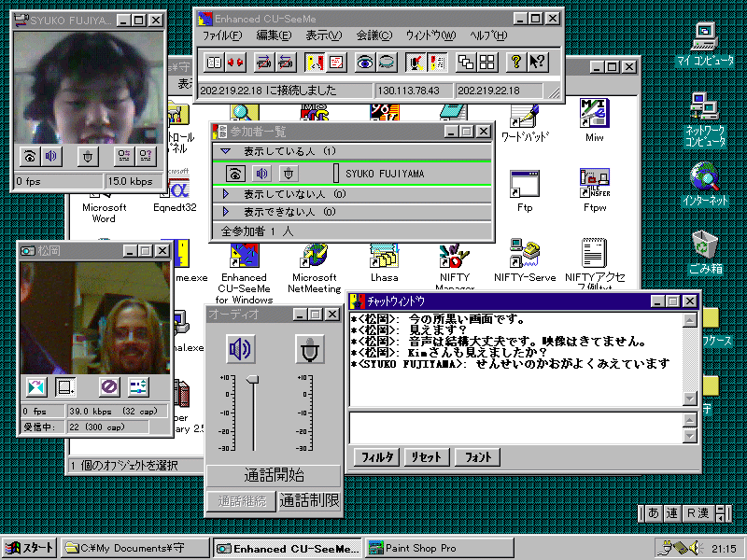Viewport: 747px width, 560px height.
Task: Open the 編集(E) menu
Action: click(274, 35)
